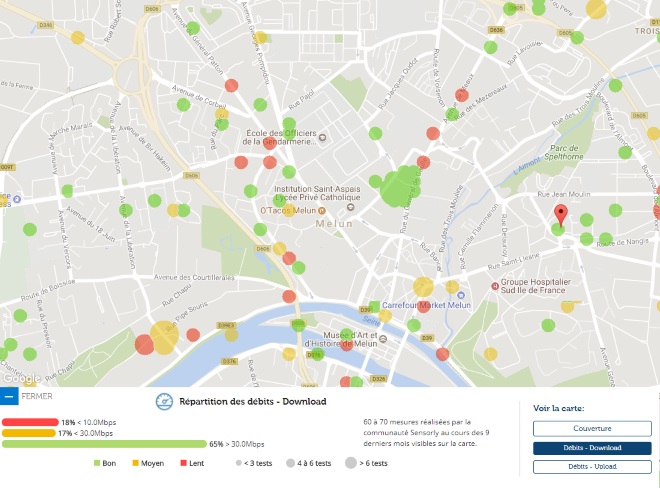Click the yellow Moyen legend square

tap(136, 463)
